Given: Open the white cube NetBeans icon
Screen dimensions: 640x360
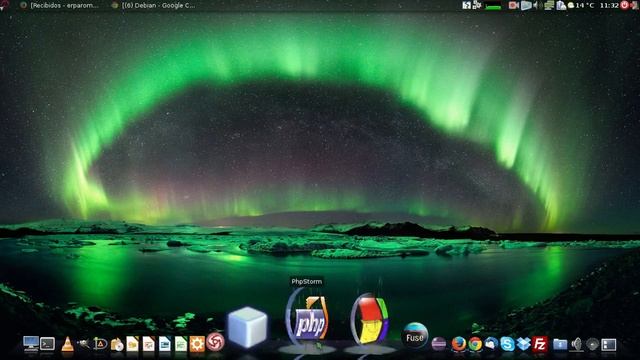Looking at the screenshot, I should (x=247, y=327).
